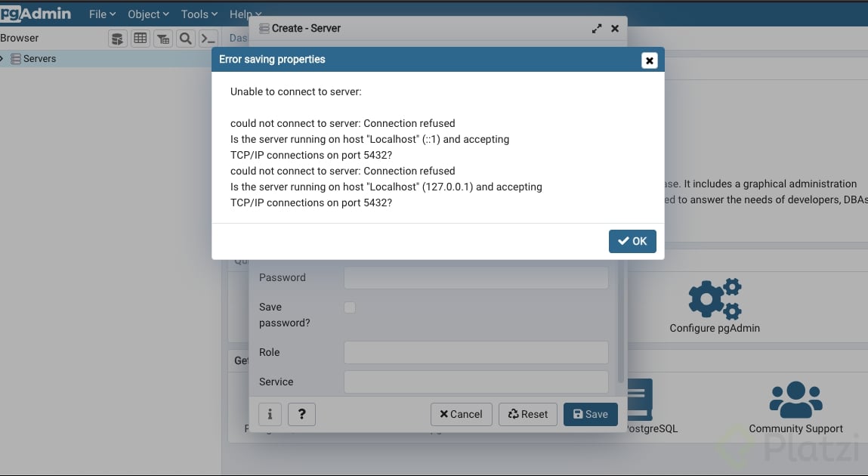Viewport: 868px width, 476px height.
Task: Click the Configure pgAdmin gears icon
Action: tap(715, 298)
